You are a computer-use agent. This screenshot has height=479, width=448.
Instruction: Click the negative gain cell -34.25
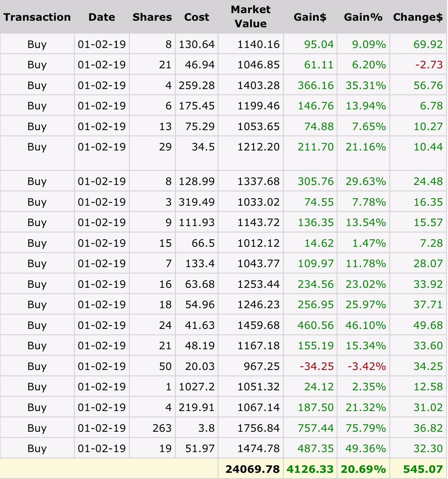(x=316, y=366)
